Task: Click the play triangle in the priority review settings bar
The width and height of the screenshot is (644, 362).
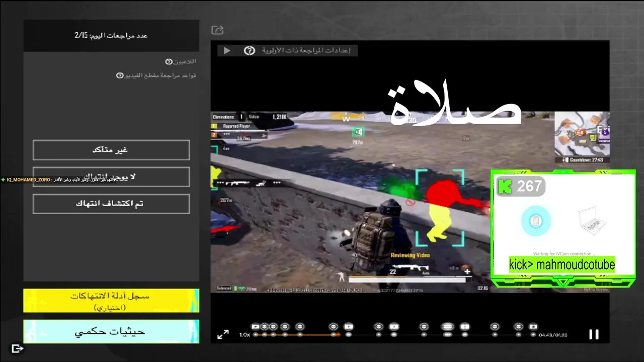Action: (x=227, y=50)
